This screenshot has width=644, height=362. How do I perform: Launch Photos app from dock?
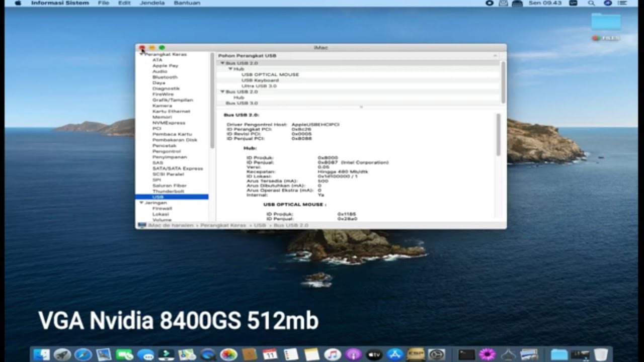tap(228, 354)
